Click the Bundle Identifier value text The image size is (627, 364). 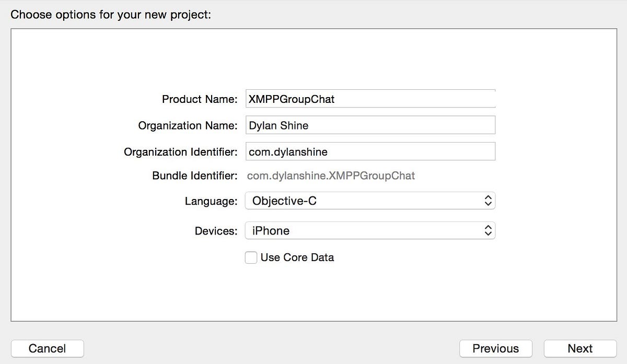coord(330,175)
